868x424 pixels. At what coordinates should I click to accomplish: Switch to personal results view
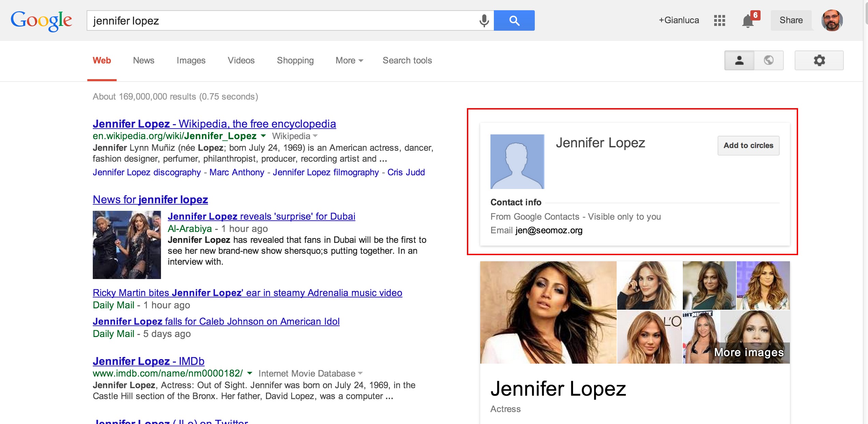(x=739, y=60)
